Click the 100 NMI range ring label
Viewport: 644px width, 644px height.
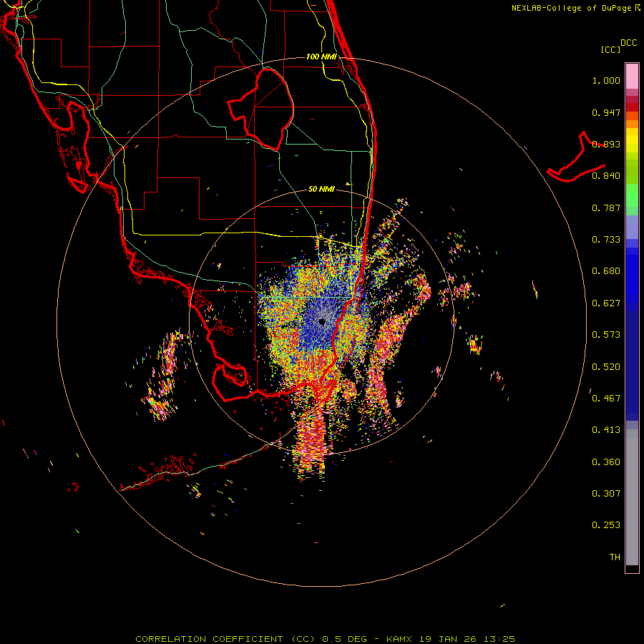(x=321, y=57)
